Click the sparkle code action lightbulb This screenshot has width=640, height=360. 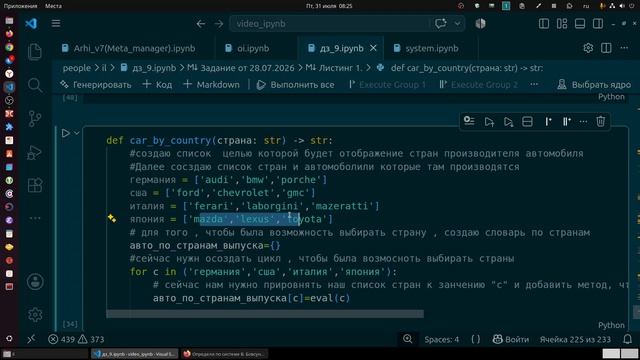tap(112, 218)
